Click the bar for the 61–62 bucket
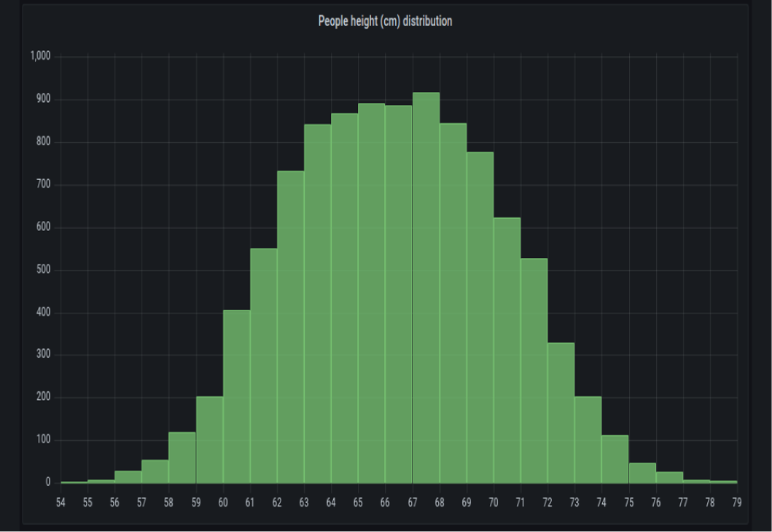772x532 pixels. click(263, 366)
